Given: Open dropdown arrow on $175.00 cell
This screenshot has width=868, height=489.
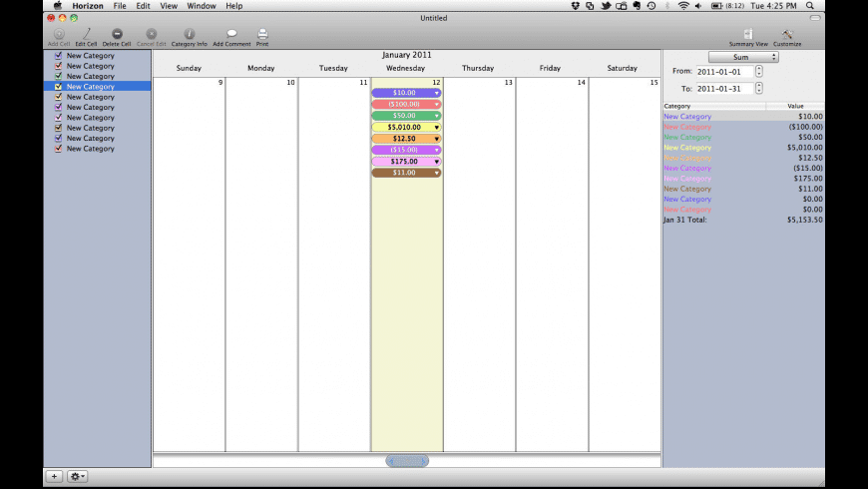Looking at the screenshot, I should (437, 162).
